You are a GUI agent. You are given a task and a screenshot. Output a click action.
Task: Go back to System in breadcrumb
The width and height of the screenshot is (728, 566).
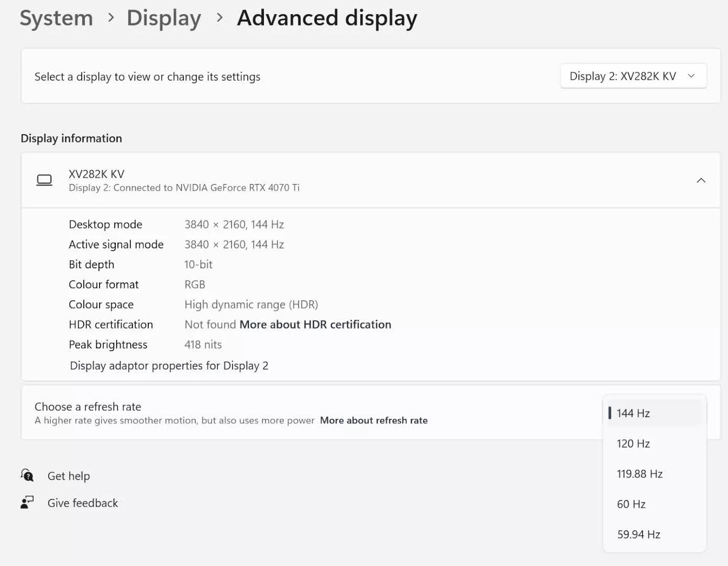pos(56,18)
